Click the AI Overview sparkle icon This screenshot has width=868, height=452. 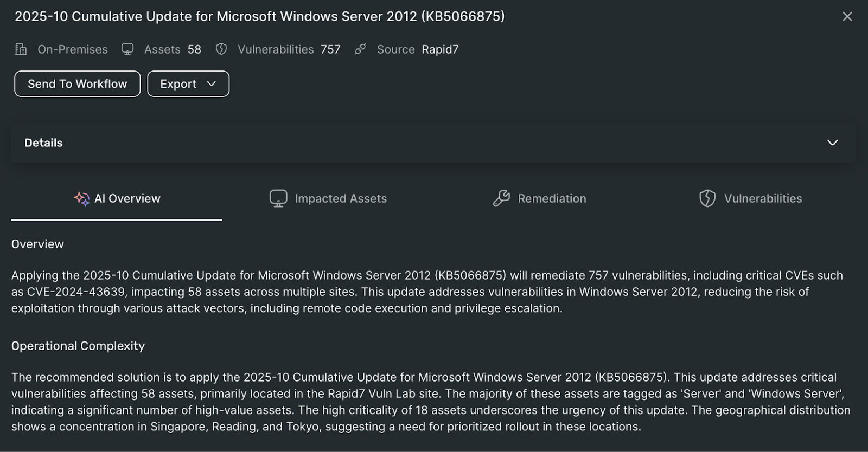click(x=81, y=199)
